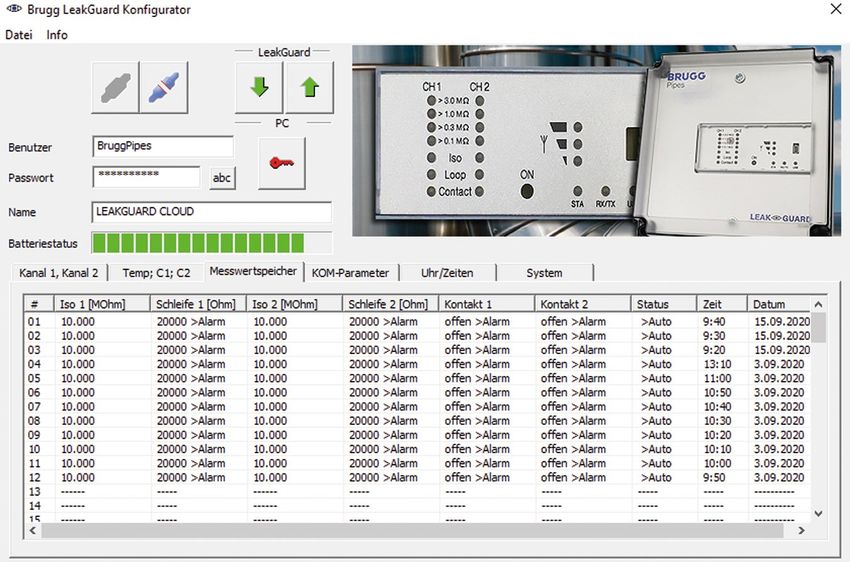Click the Passwort input field

pos(146,177)
